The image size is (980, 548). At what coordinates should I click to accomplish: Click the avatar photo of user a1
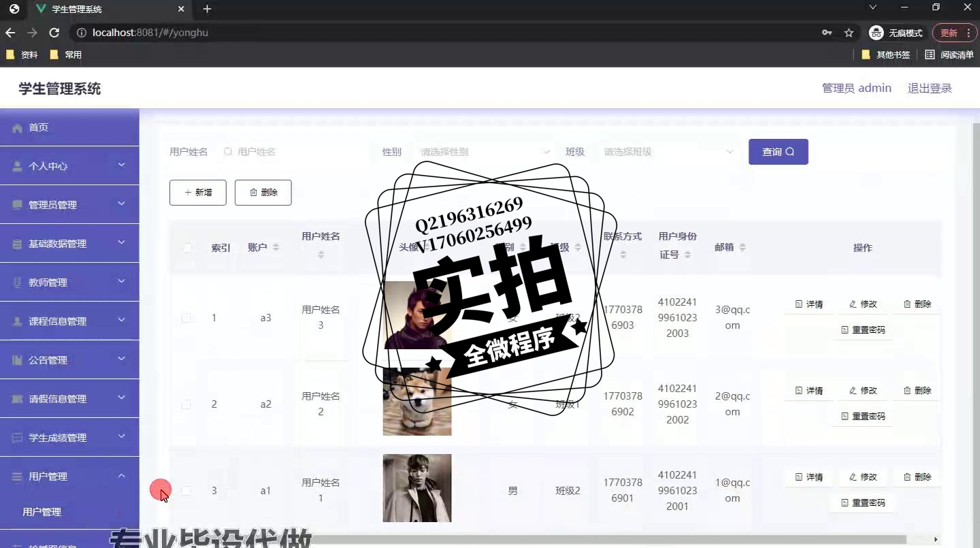tap(417, 488)
